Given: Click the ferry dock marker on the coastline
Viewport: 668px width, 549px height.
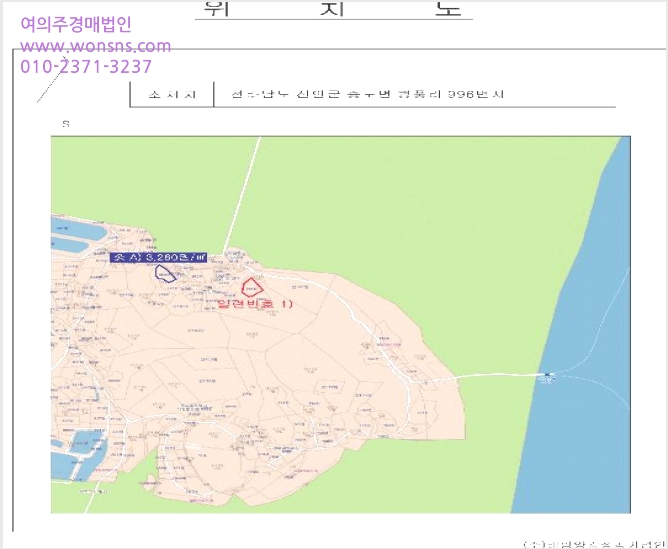Looking at the screenshot, I should pos(548,375).
